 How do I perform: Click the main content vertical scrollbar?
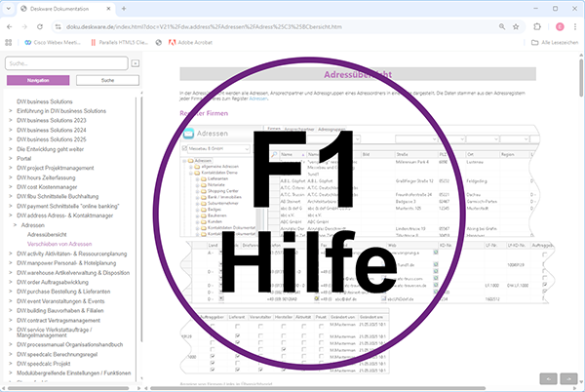click(x=581, y=78)
